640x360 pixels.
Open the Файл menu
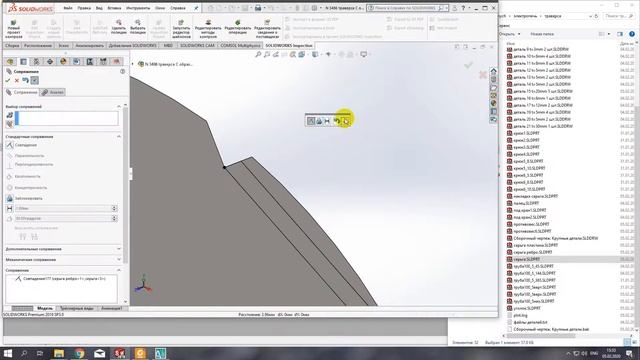tap(68, 8)
